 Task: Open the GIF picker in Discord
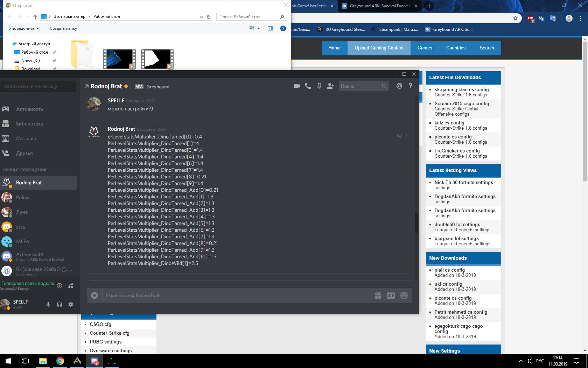391,295
